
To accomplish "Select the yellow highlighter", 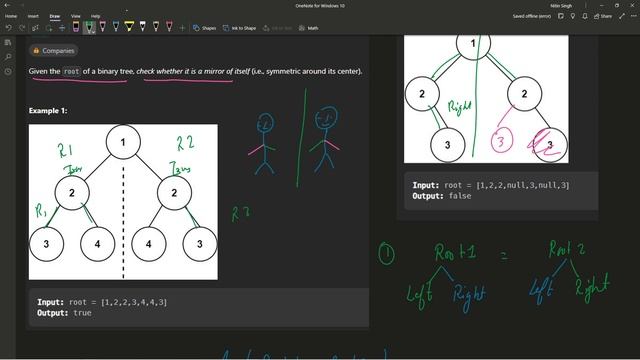I will [129, 27].
